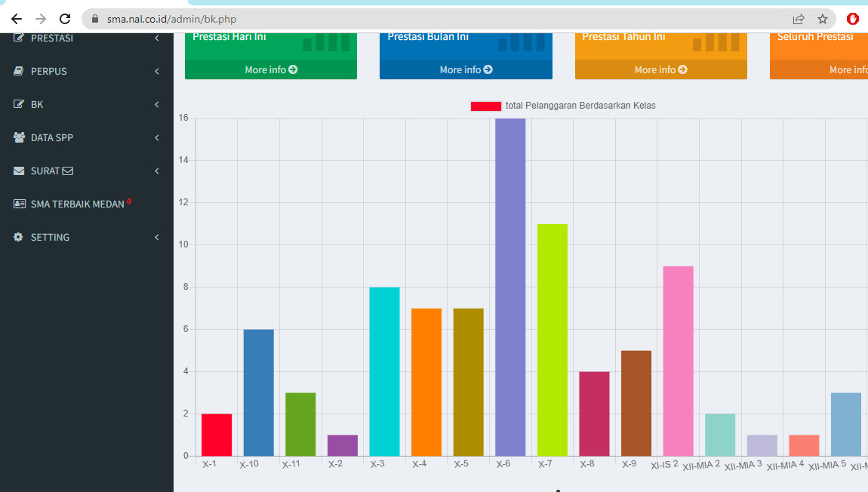Click the share page icon in address bar
Screen dimensions: 868x492
click(798, 19)
